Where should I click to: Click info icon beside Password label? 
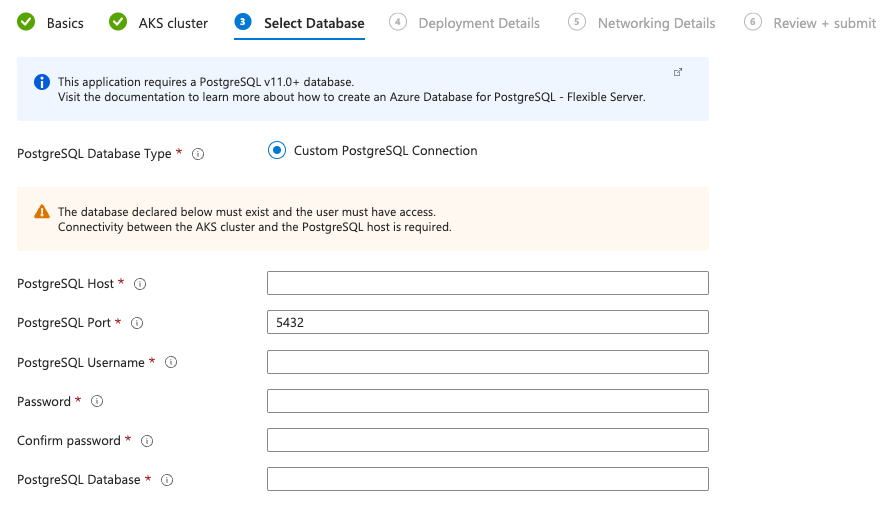tap(97, 402)
